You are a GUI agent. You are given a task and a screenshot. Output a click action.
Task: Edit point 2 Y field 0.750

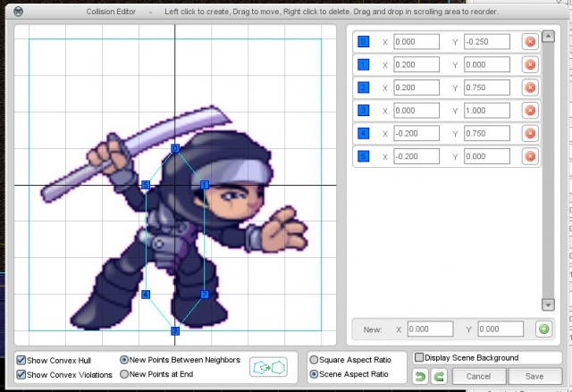(487, 88)
